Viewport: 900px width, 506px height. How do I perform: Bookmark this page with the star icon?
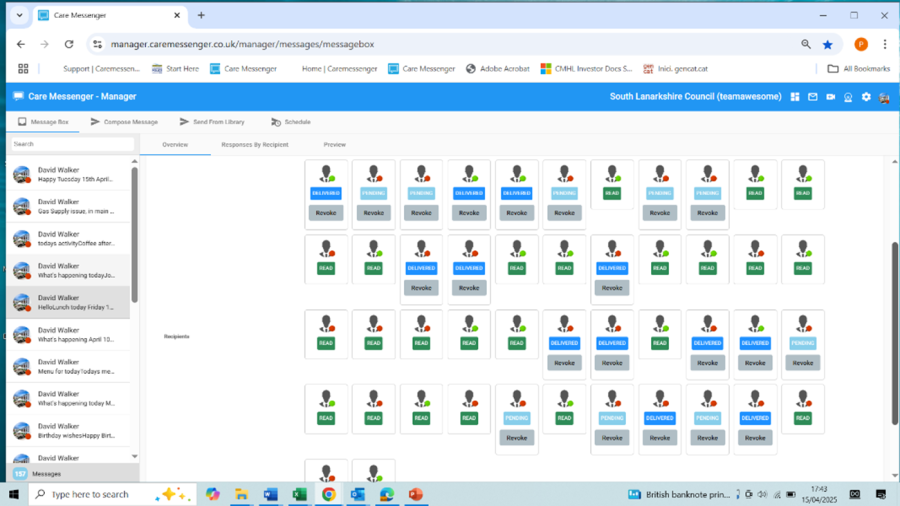828,44
